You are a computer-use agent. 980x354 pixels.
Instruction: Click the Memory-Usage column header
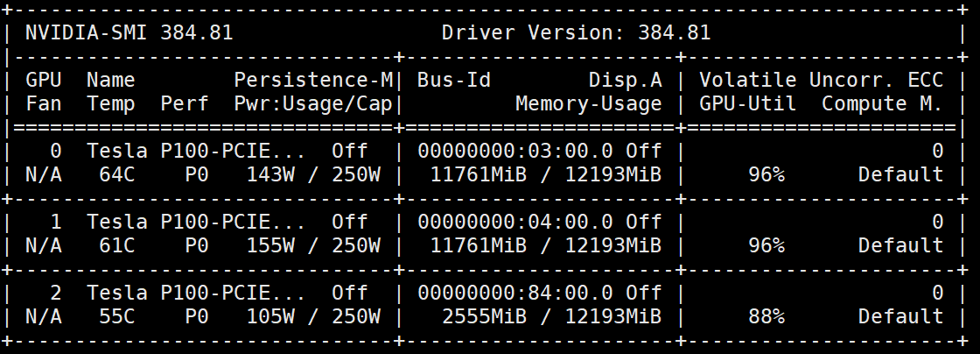(x=589, y=103)
